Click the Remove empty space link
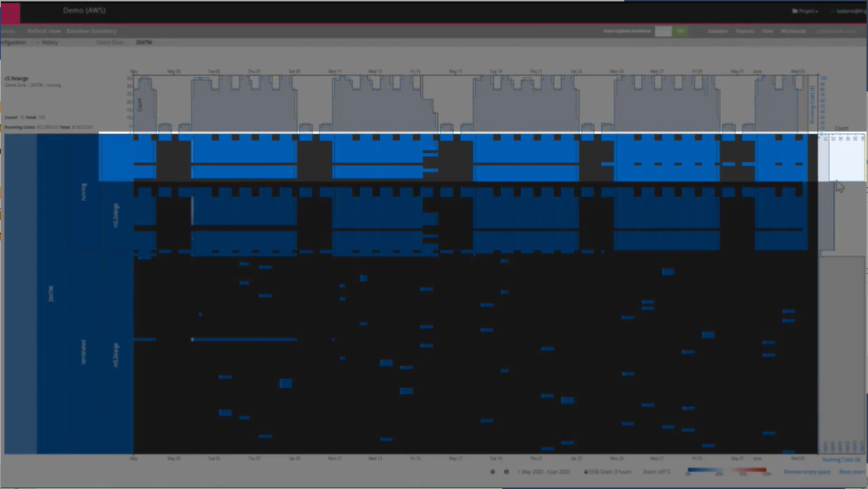This screenshot has width=868, height=489. tap(807, 472)
